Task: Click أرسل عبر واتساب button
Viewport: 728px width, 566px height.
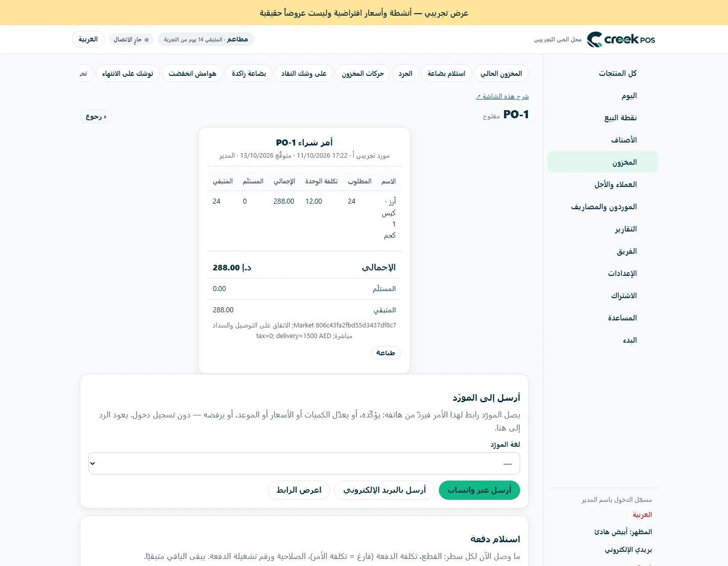Action: (x=479, y=490)
